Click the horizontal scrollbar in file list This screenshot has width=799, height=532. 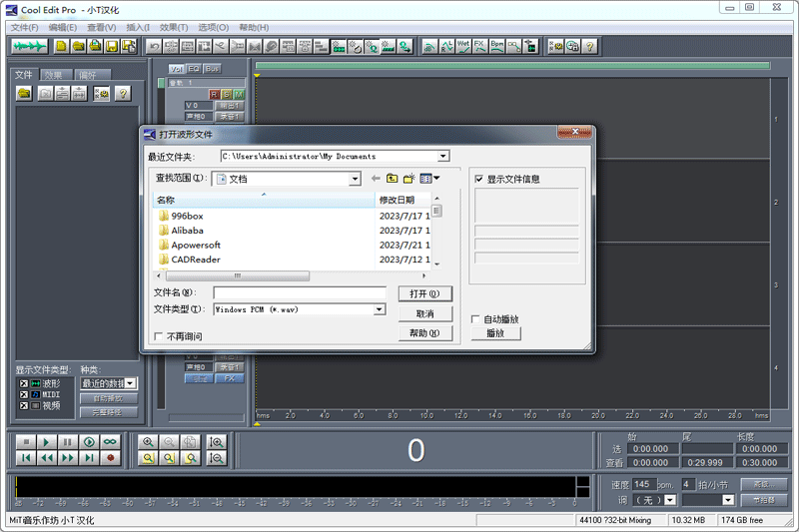coord(238,275)
